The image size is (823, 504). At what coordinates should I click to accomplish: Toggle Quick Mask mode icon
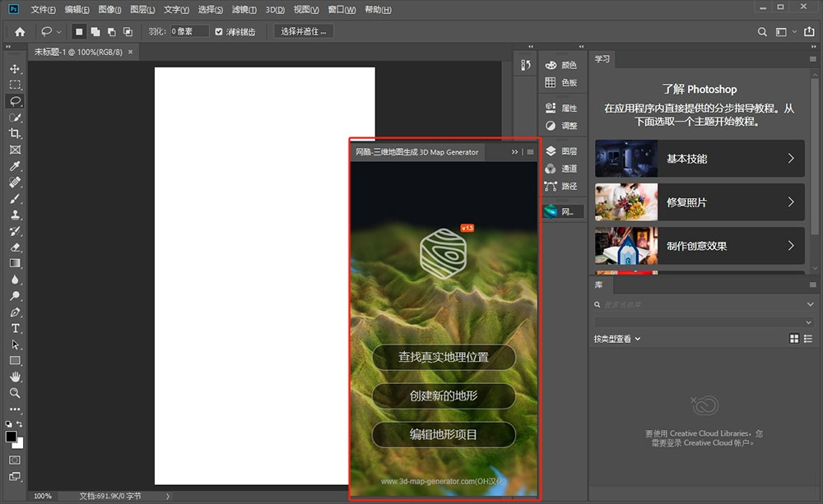click(15, 460)
